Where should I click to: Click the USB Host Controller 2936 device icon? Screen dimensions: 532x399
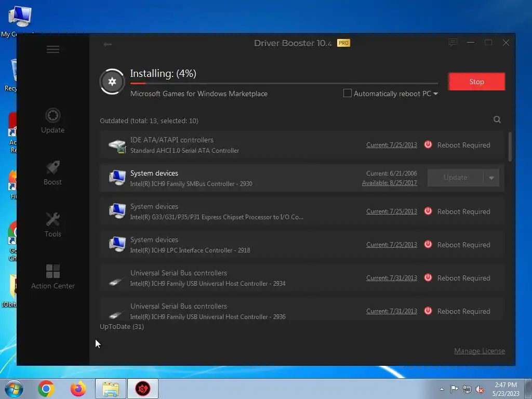pyautogui.click(x=116, y=315)
